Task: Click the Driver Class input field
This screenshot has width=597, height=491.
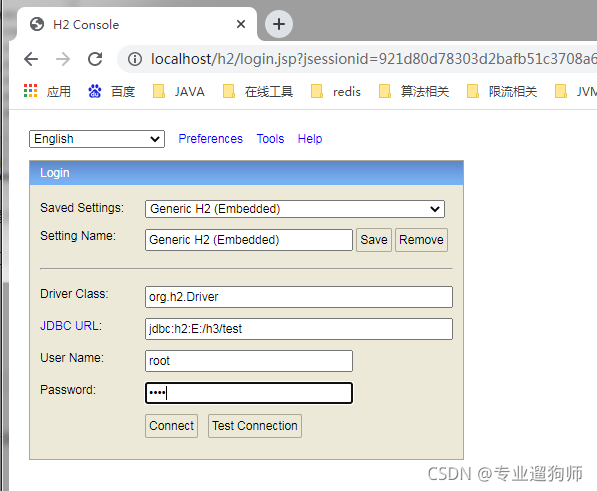Action: click(299, 297)
